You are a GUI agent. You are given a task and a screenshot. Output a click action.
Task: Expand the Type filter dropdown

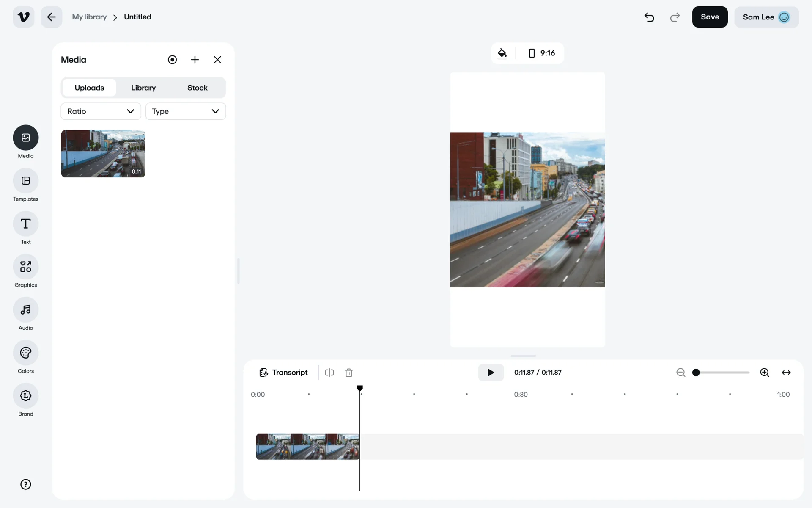185,111
